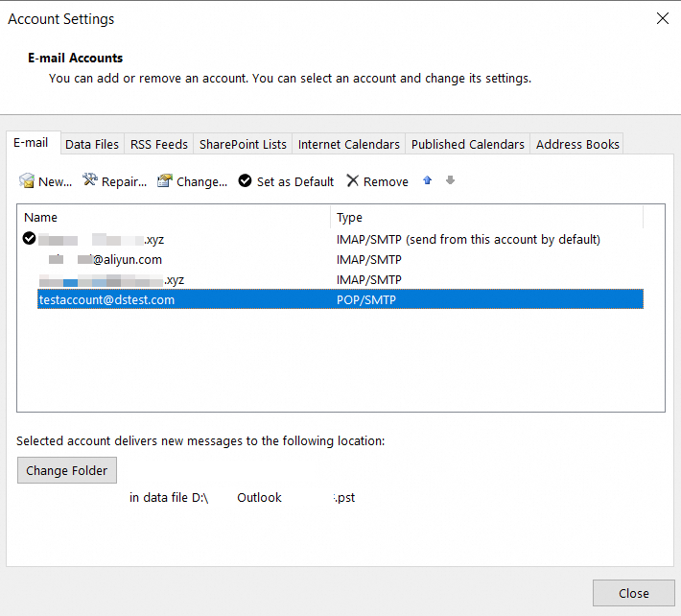Go to SharePoint Lists tab
Image resolution: width=681 pixels, height=616 pixels.
click(x=243, y=144)
